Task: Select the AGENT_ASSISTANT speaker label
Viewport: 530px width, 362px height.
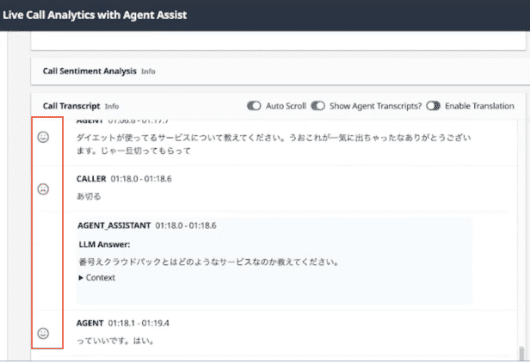Action: (114, 225)
